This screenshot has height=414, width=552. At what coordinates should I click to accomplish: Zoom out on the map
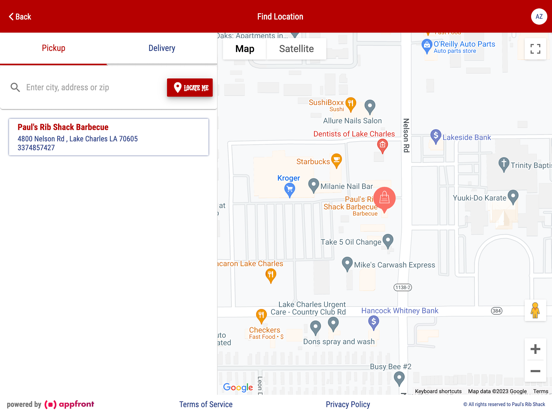[535, 371]
